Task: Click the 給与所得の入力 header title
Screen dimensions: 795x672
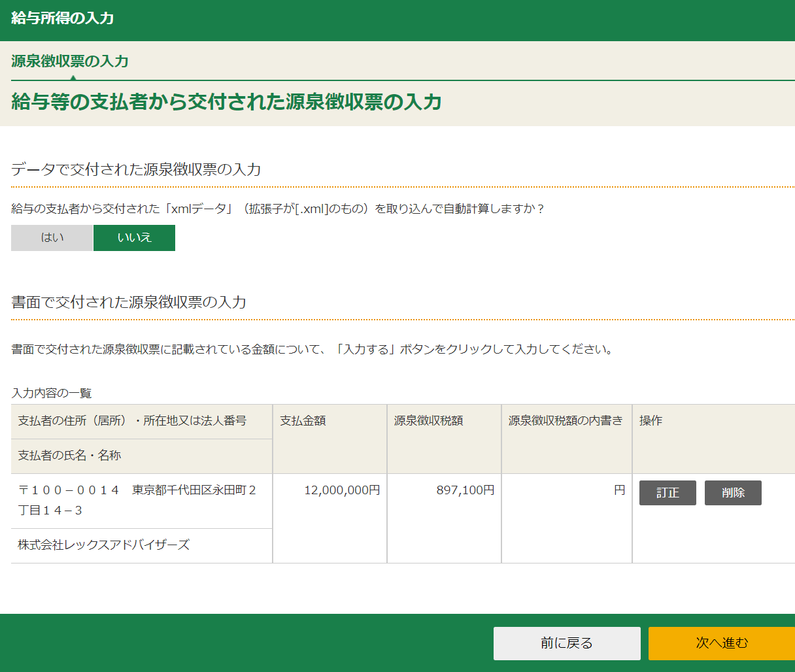Action: [63, 18]
